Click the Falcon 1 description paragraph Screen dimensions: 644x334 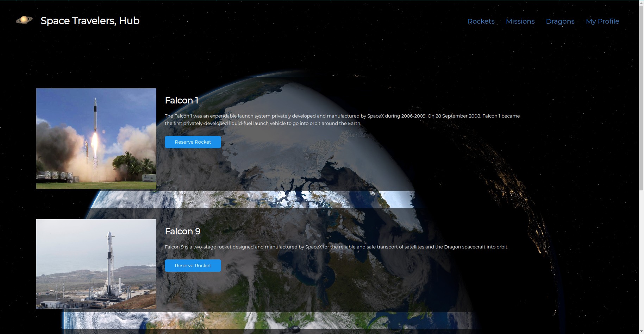tap(342, 120)
